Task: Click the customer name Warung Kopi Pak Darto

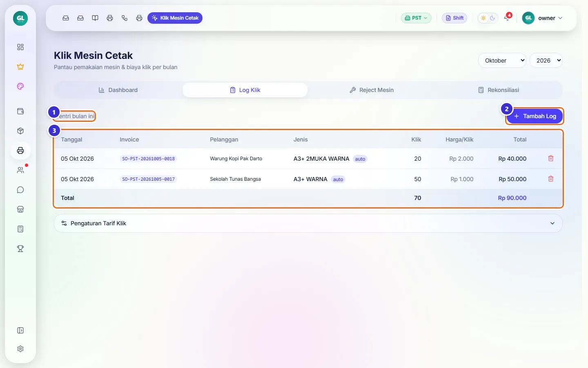Action: pyautogui.click(x=236, y=159)
